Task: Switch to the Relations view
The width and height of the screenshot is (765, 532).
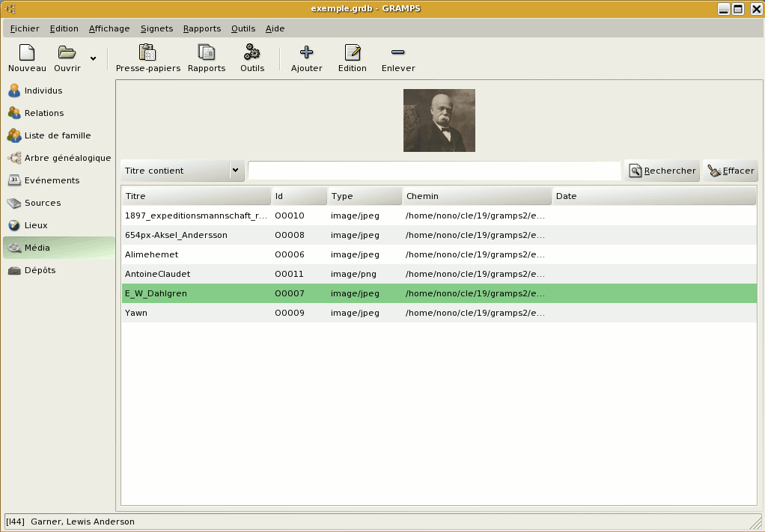Action: [59, 113]
